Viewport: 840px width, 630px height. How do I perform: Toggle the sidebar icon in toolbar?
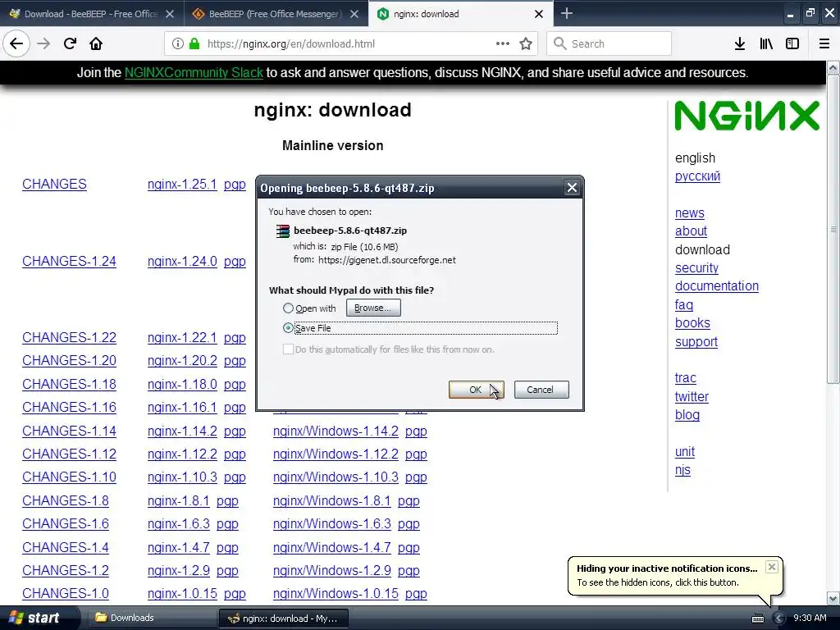tap(792, 43)
